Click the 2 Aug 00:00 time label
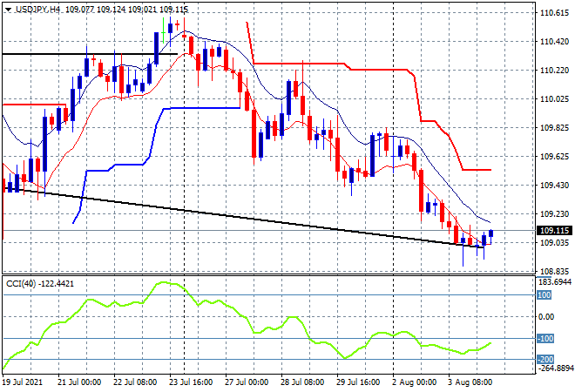Screen dimensions: 575x392 [415, 382]
